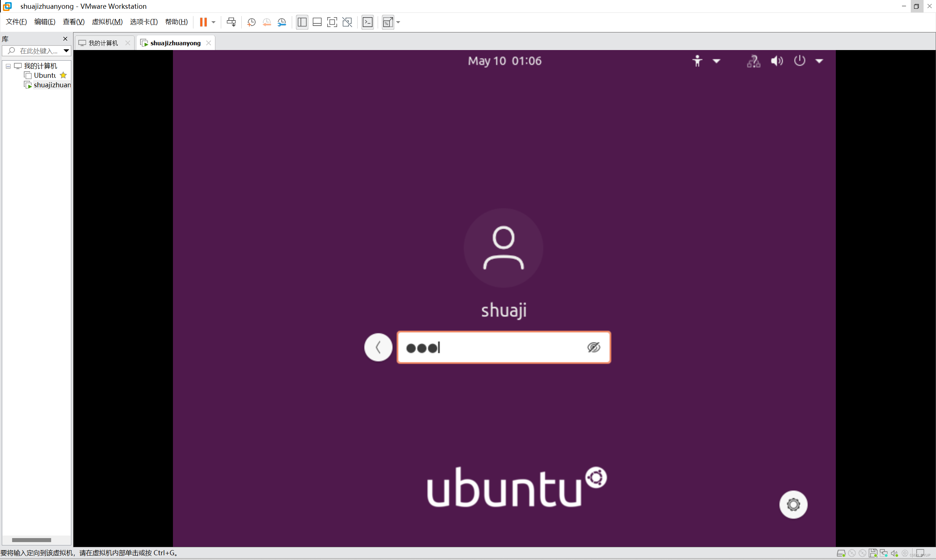
Task: Click the back arrow next to password box
Action: [378, 347]
